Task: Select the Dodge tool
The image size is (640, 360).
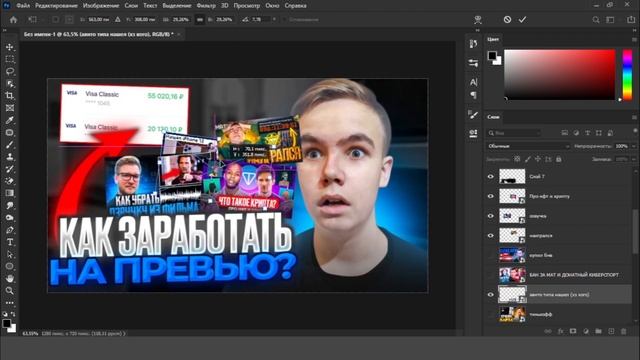Action: tap(10, 218)
